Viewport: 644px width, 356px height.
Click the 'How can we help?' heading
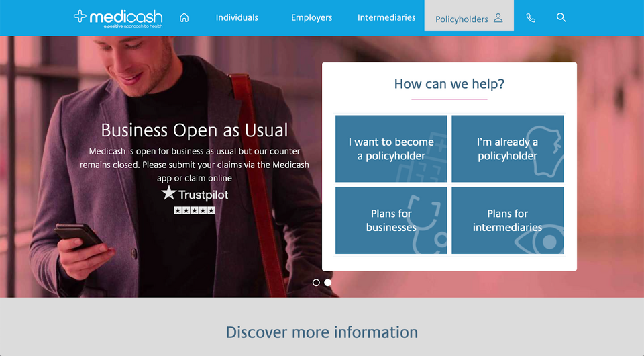(x=449, y=84)
